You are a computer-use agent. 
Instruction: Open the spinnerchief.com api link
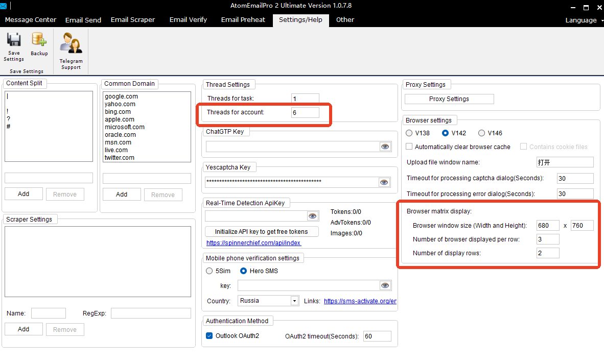click(x=253, y=243)
